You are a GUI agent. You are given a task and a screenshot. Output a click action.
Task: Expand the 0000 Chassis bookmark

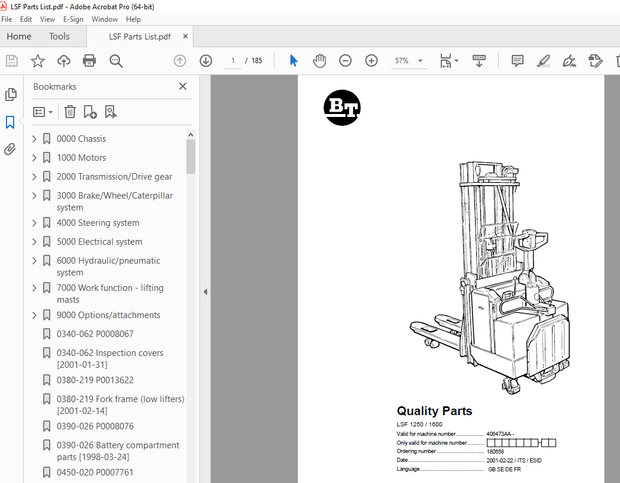pos(34,139)
